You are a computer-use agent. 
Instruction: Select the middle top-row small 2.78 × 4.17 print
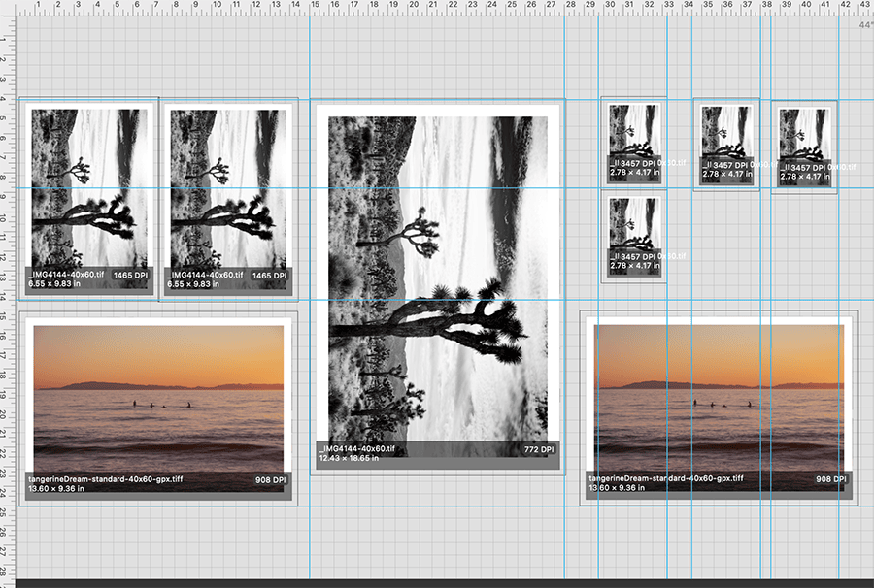point(726,145)
